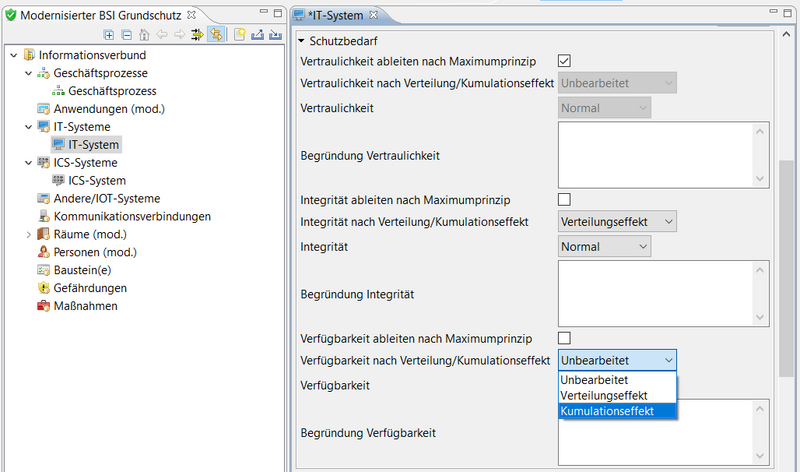
Task: Maximize the Grundschutz view panel
Action: click(278, 13)
